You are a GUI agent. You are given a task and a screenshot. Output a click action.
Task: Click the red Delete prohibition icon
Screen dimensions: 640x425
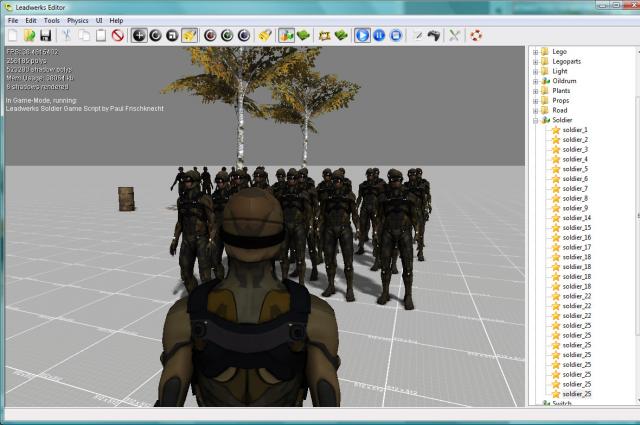pyautogui.click(x=117, y=35)
